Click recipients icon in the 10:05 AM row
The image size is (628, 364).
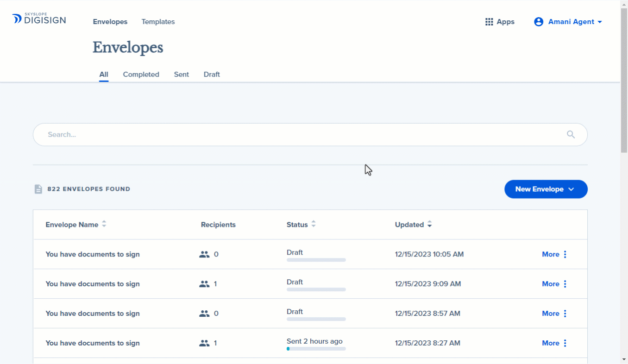tap(204, 254)
